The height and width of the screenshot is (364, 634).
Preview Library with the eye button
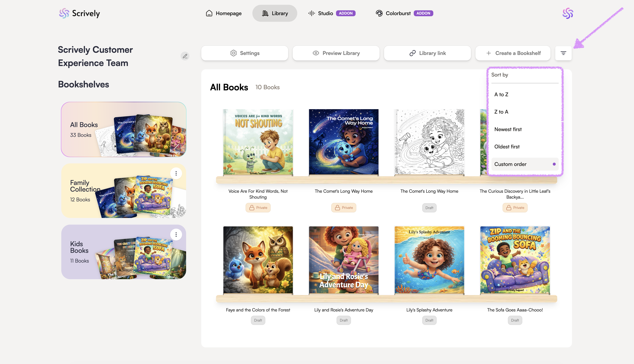[336, 53]
